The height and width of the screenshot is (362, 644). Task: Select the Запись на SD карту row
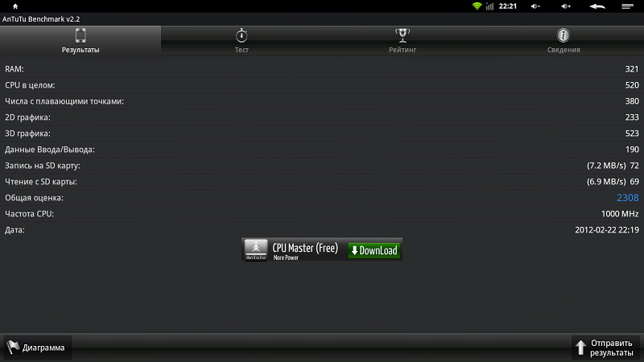[x=322, y=166]
